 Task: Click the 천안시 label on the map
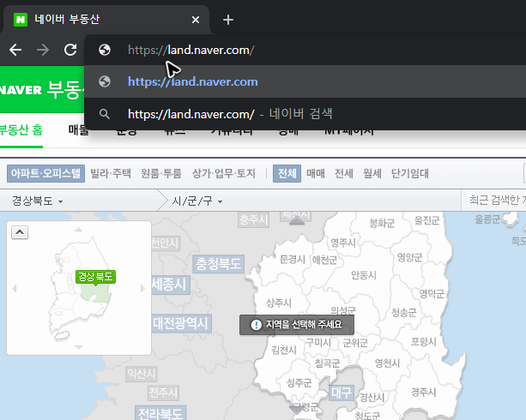click(165, 243)
